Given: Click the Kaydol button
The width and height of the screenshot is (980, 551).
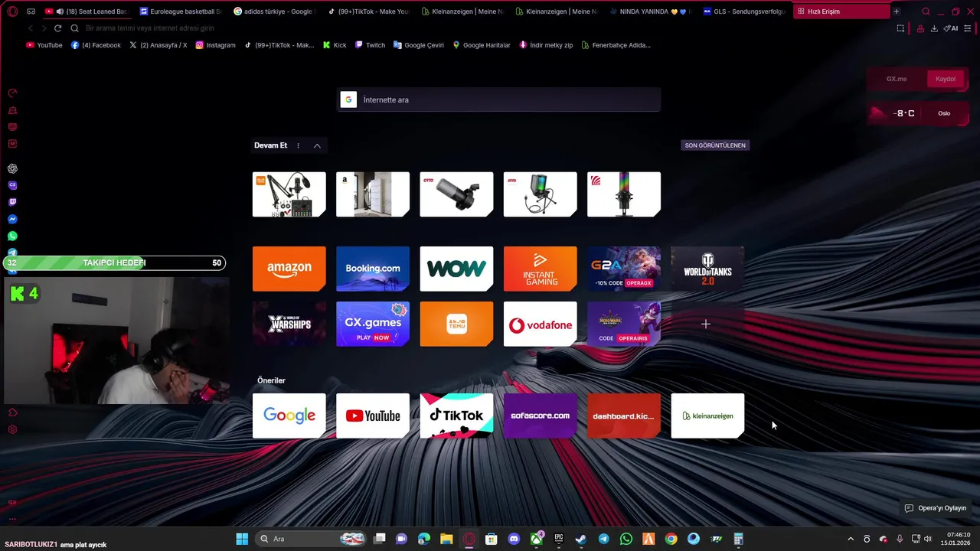Looking at the screenshot, I should 946,79.
